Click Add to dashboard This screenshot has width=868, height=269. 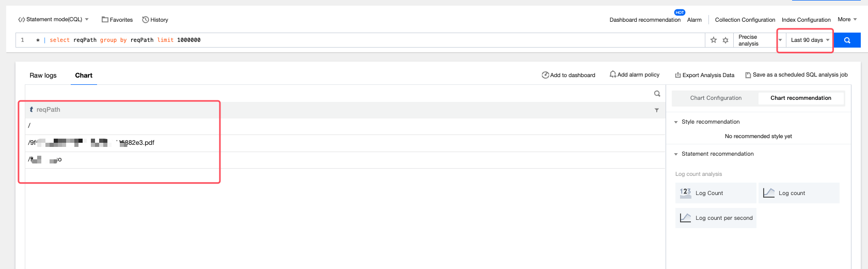pos(569,75)
